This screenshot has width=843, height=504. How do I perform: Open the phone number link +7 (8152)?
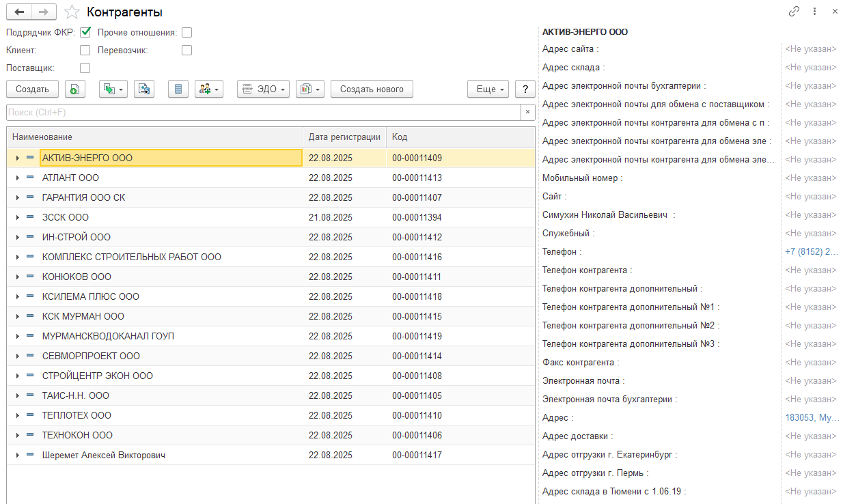click(x=812, y=251)
